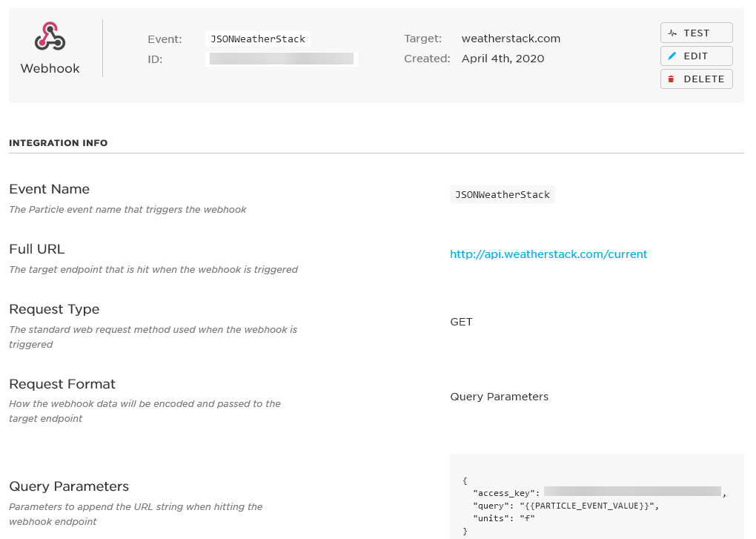Screen dimensions: 756x539
Task: Select the JSONWeatherStack code under Event Name
Action: point(503,195)
